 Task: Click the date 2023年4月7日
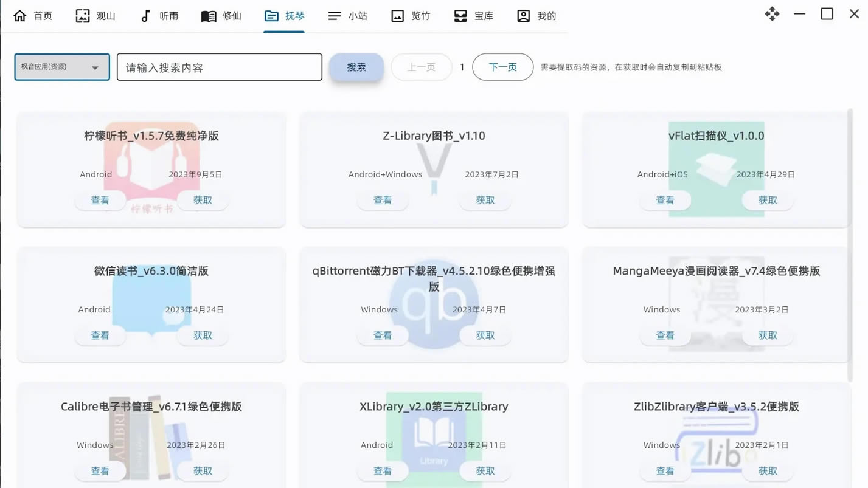[479, 309]
